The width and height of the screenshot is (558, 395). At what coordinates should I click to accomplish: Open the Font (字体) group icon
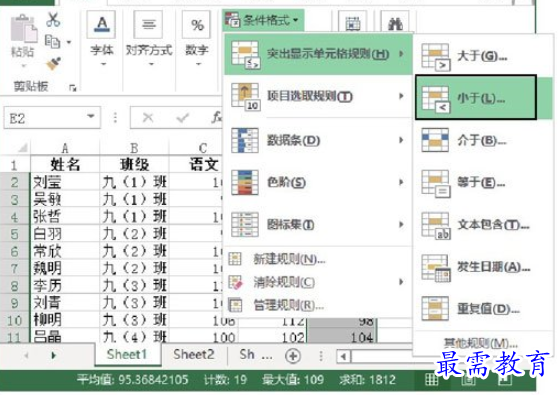tap(102, 25)
